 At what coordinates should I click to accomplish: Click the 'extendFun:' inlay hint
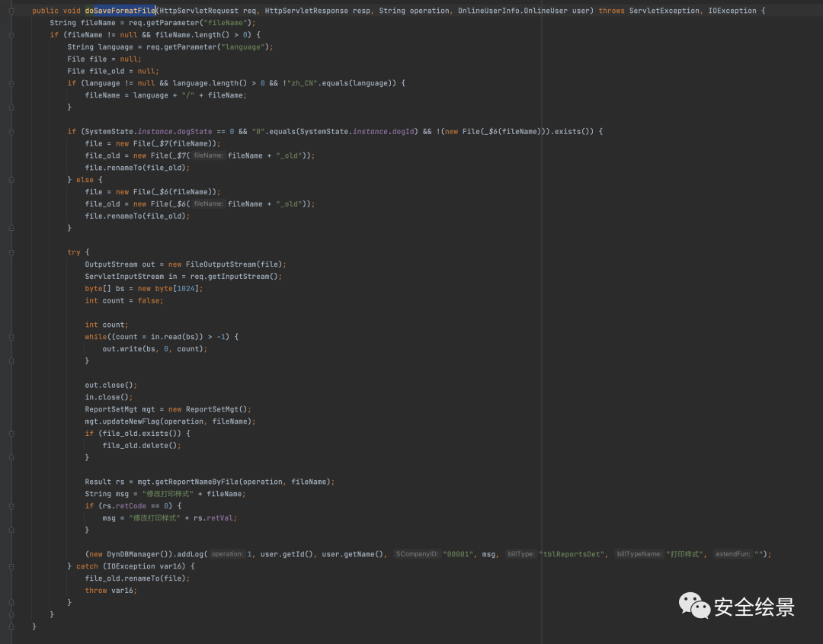pyautogui.click(x=733, y=554)
